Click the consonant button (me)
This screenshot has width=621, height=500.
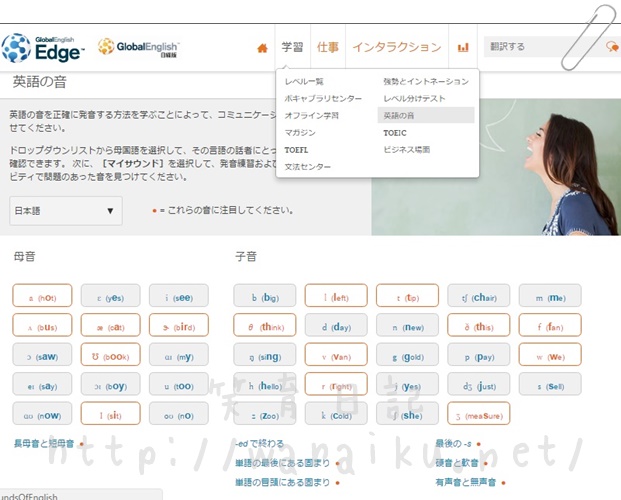[550, 296]
